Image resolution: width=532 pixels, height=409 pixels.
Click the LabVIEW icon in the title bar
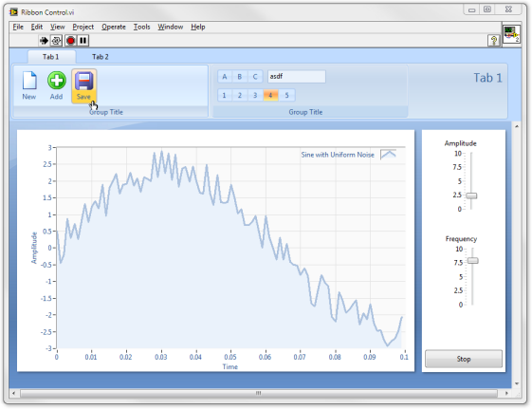pos(13,12)
